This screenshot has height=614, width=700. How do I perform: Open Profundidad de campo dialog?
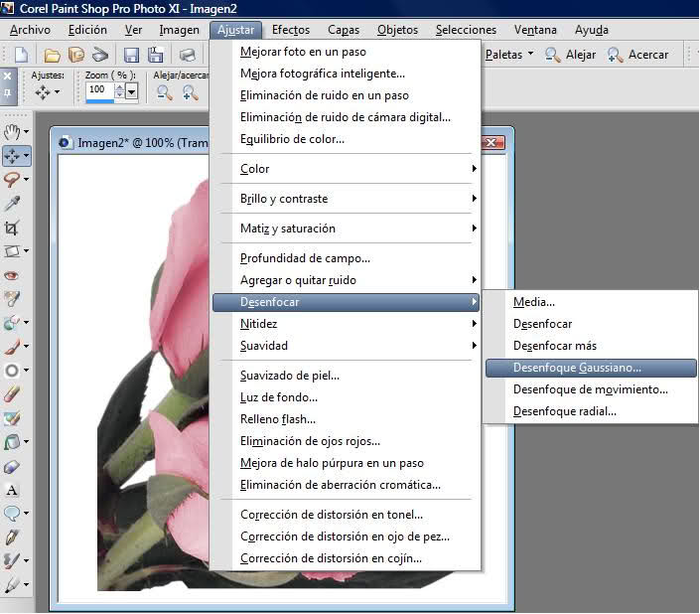coord(346,258)
